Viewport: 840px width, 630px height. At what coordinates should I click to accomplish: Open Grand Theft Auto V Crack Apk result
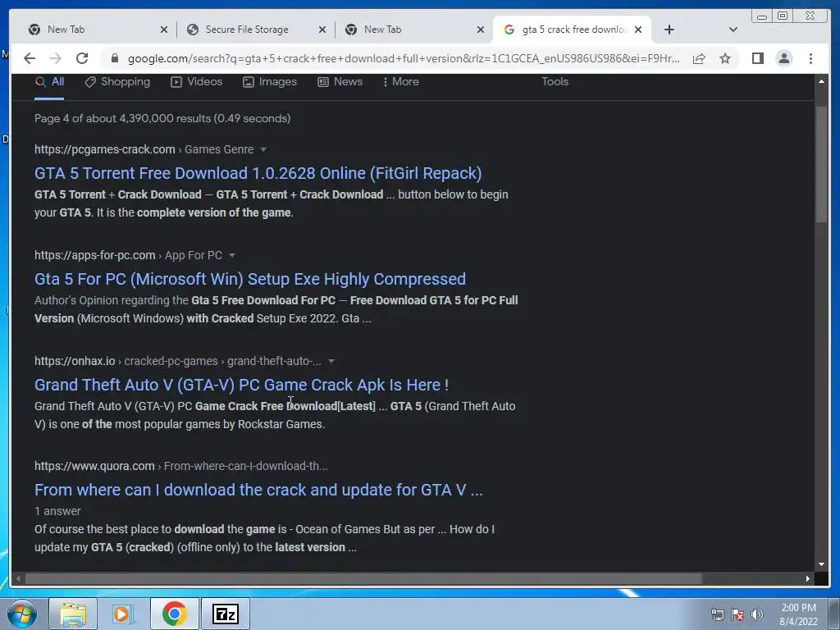coord(242,385)
